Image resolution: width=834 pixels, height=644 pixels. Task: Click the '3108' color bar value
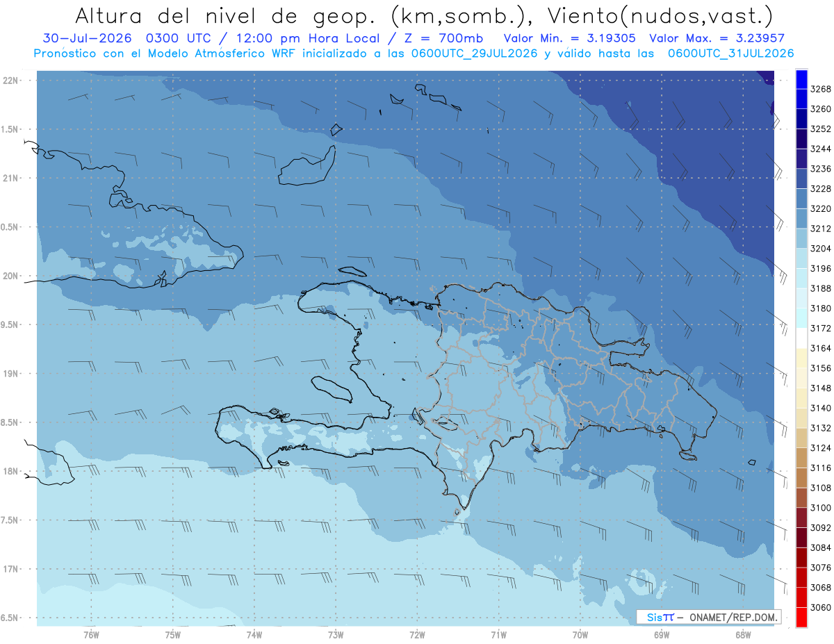click(x=821, y=488)
